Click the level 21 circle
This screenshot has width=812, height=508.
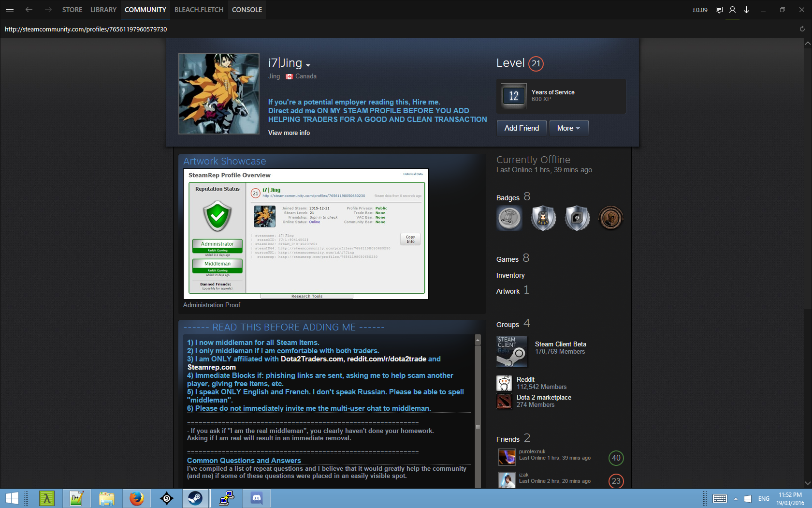click(536, 63)
